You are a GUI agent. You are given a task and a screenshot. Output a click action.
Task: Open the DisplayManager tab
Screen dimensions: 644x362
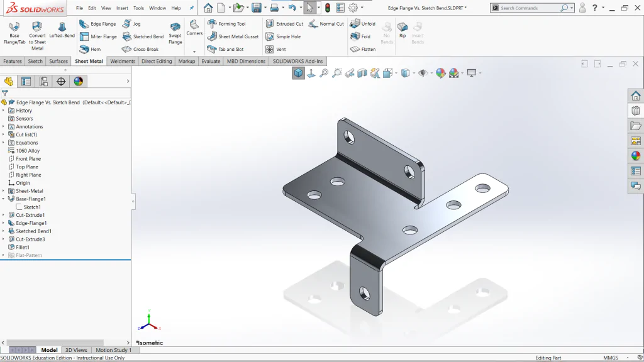tap(79, 82)
